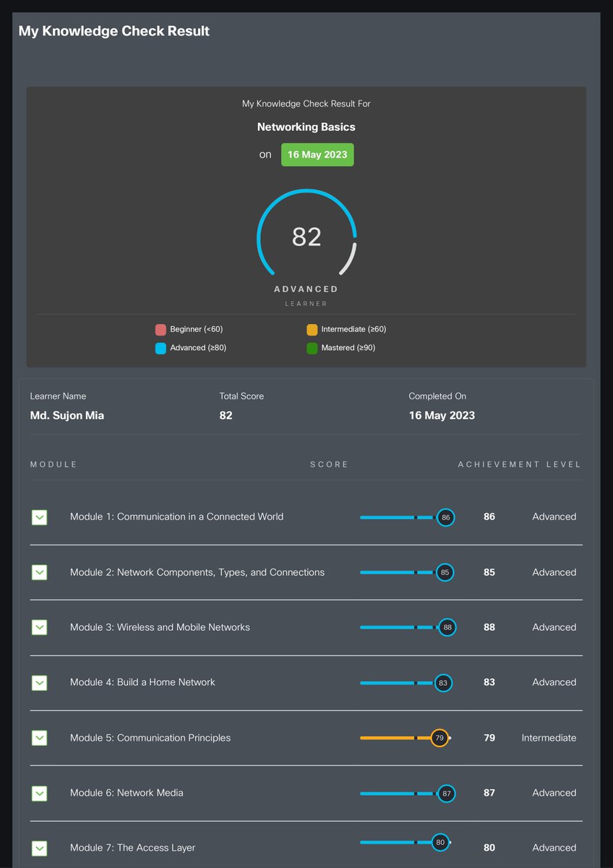Image resolution: width=613 pixels, height=868 pixels.
Task: Expand Module 7: The Access Layer
Action: (x=40, y=848)
